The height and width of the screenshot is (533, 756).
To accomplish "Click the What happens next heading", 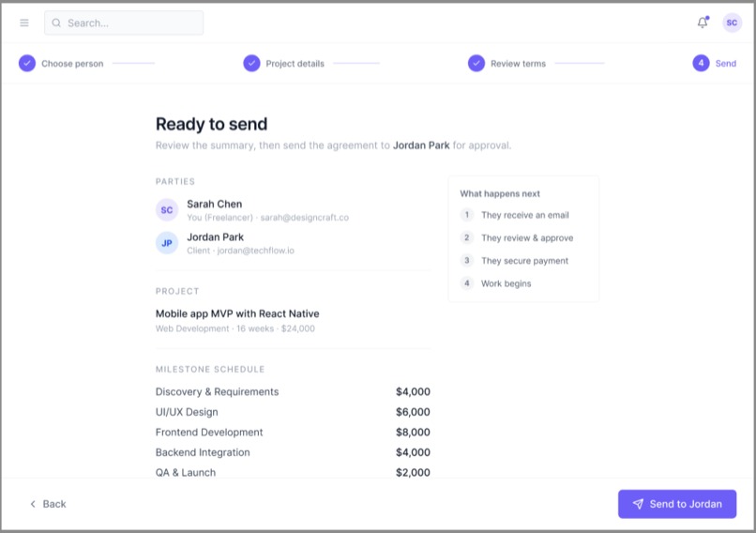I will 500,193.
